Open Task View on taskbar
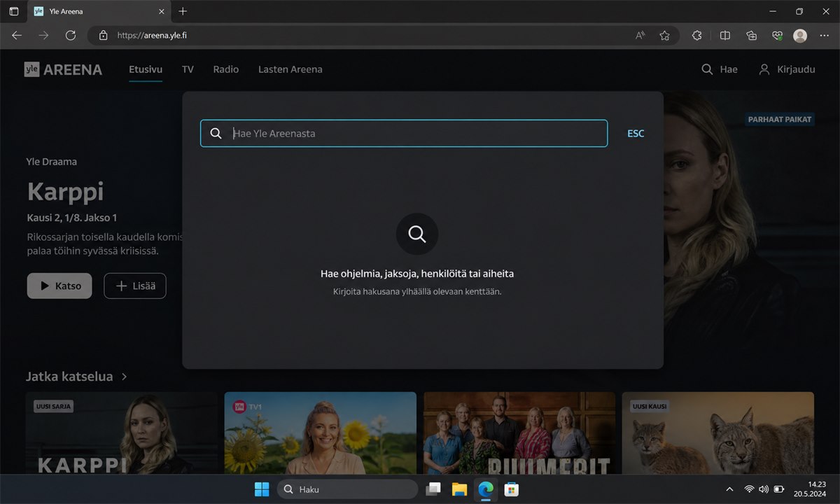840x504 pixels. pos(434,489)
